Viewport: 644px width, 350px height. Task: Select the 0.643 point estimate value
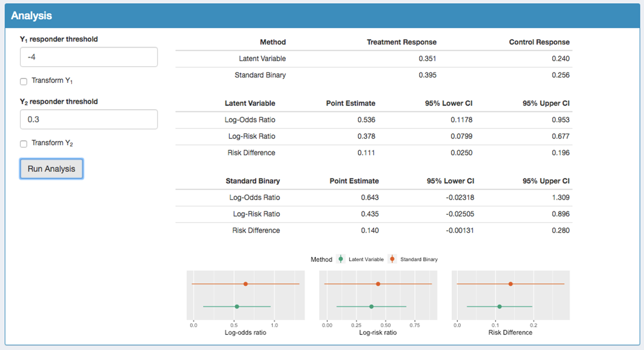click(370, 197)
